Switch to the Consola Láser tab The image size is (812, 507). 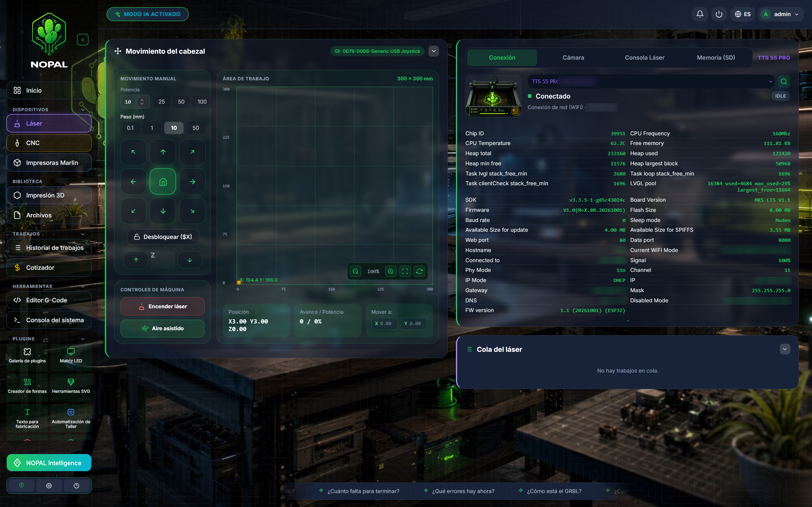[645, 58]
